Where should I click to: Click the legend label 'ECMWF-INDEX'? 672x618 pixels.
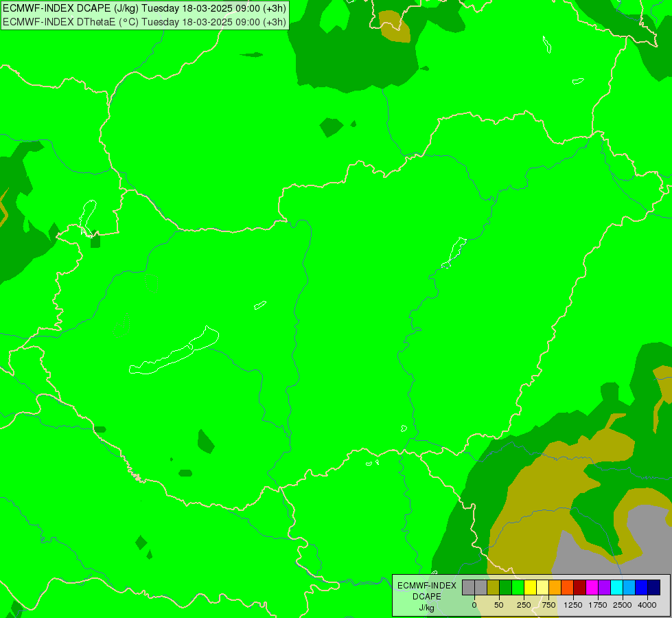click(x=427, y=586)
